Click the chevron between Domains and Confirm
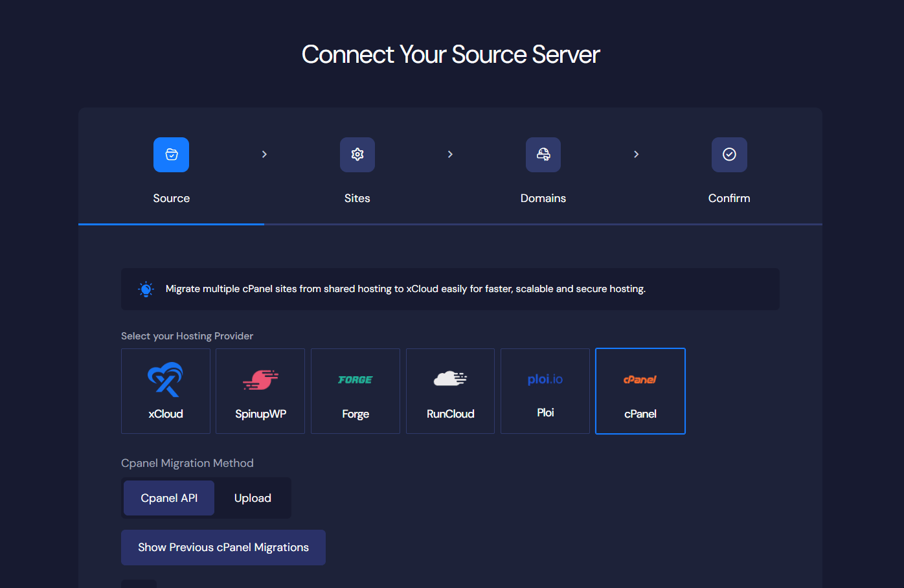 click(x=636, y=154)
